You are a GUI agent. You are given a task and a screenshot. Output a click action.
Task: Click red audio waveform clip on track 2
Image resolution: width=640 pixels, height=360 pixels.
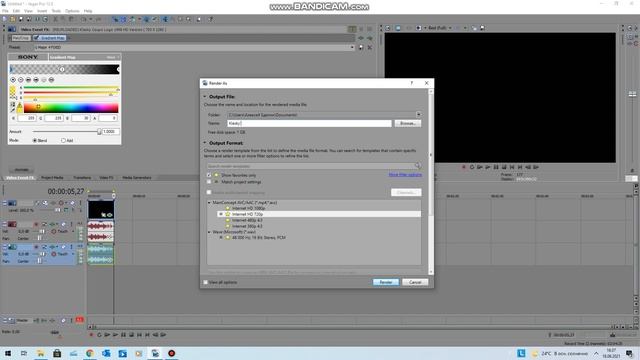tap(101, 231)
